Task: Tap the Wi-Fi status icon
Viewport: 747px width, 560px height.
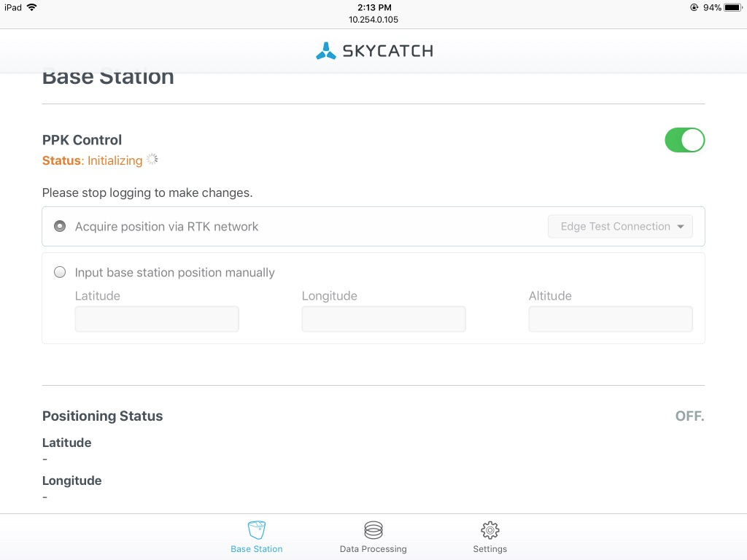Action: pos(31,7)
